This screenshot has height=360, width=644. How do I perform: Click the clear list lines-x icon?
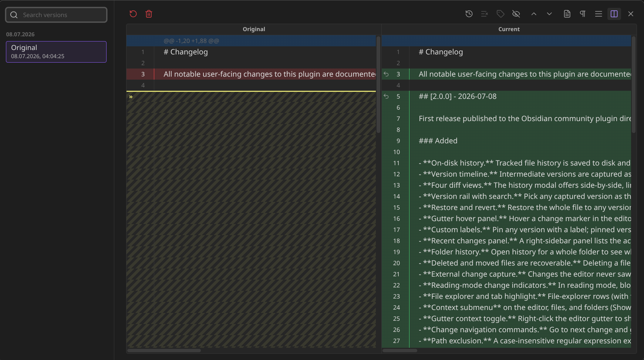(x=485, y=14)
